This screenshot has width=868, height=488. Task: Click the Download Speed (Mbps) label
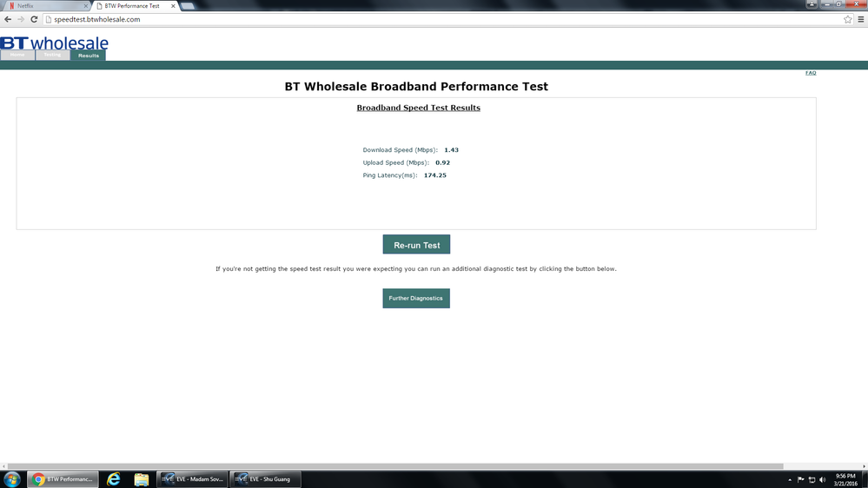(400, 150)
